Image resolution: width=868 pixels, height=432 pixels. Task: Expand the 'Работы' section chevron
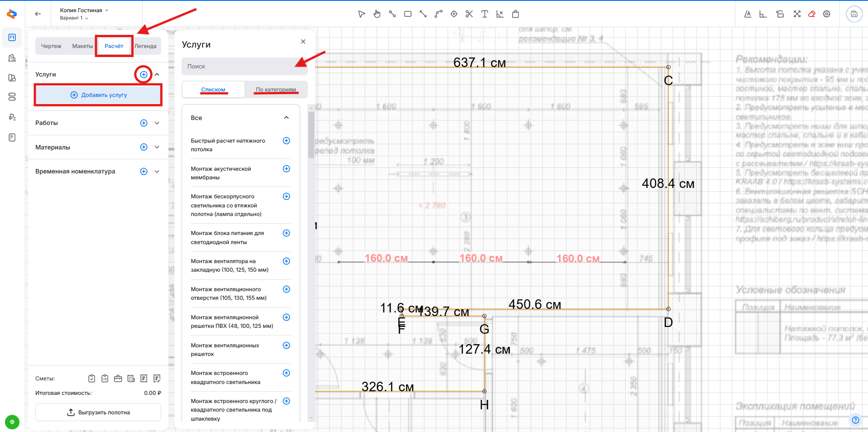[157, 123]
